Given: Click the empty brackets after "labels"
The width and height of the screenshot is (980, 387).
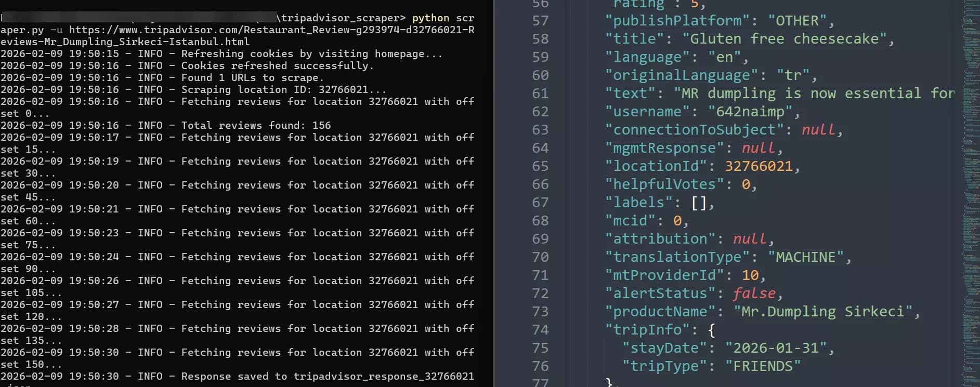Looking at the screenshot, I should coord(699,203).
